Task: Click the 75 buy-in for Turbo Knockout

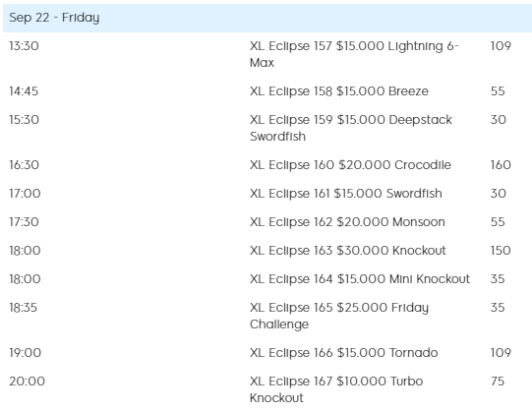Action: (498, 382)
